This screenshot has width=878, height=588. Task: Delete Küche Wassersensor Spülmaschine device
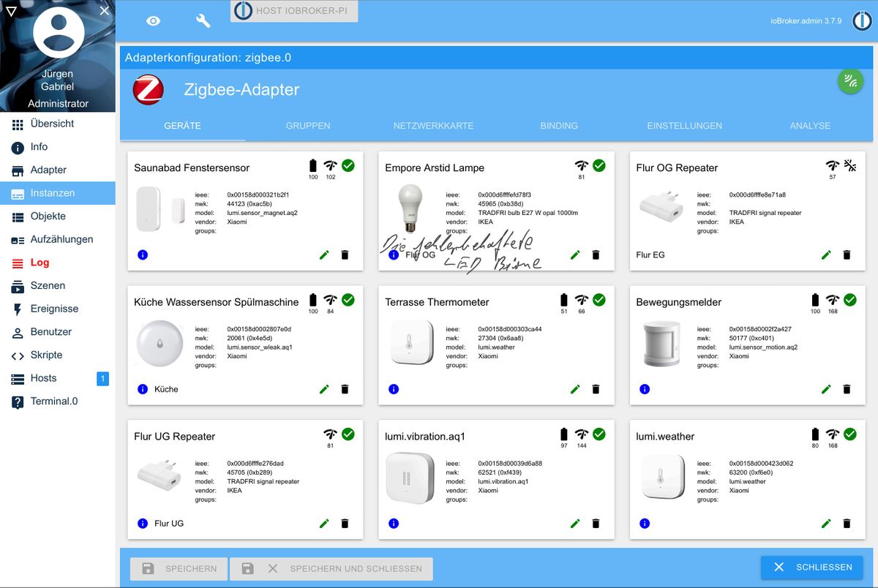[345, 389]
